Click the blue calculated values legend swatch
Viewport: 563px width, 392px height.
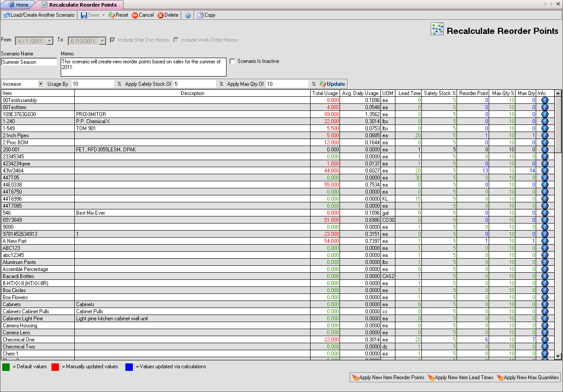click(129, 367)
